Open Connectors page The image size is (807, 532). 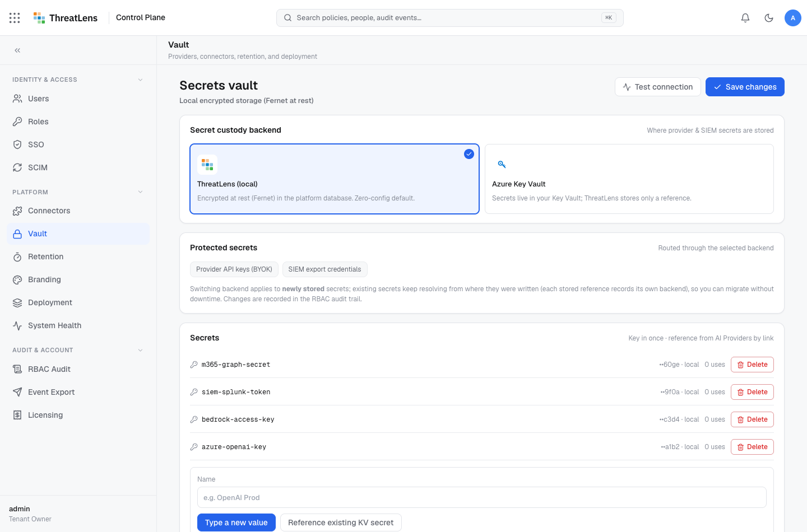tap(78, 211)
